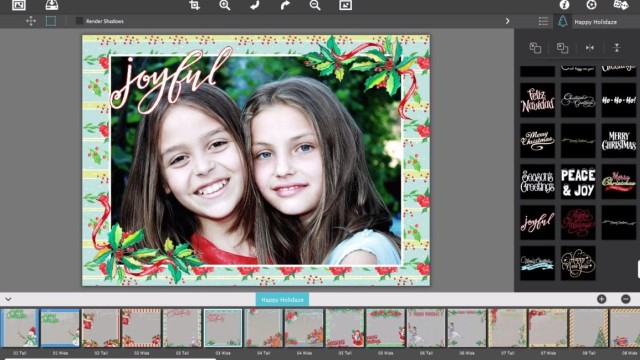The height and width of the screenshot is (360, 640).
Task: Flip the element horizontally using mirror icon
Action: click(590, 48)
